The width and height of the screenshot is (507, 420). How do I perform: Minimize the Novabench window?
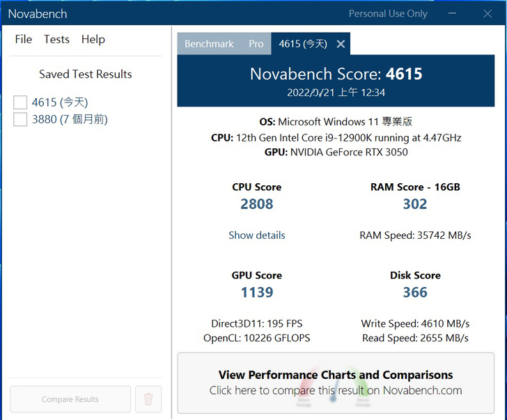(x=455, y=13)
